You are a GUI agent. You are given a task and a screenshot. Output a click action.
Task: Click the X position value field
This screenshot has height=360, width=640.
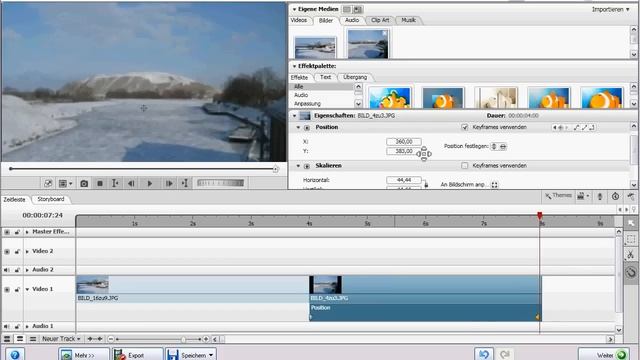tap(404, 142)
